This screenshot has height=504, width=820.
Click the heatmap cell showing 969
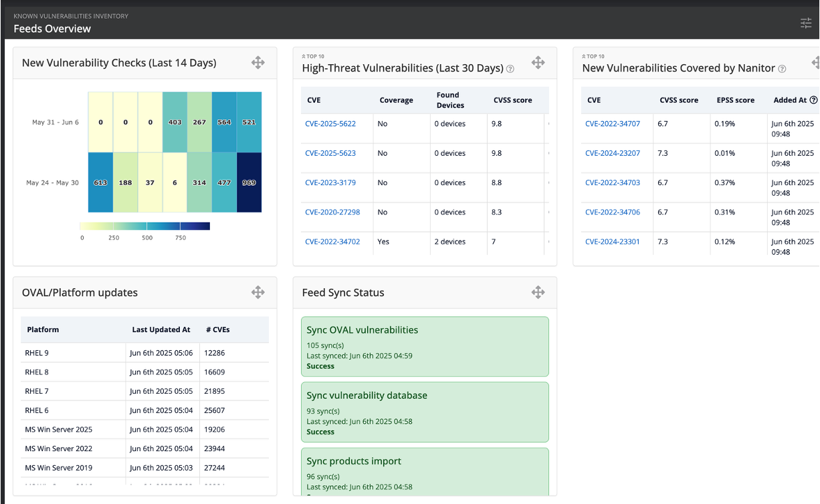(x=249, y=182)
